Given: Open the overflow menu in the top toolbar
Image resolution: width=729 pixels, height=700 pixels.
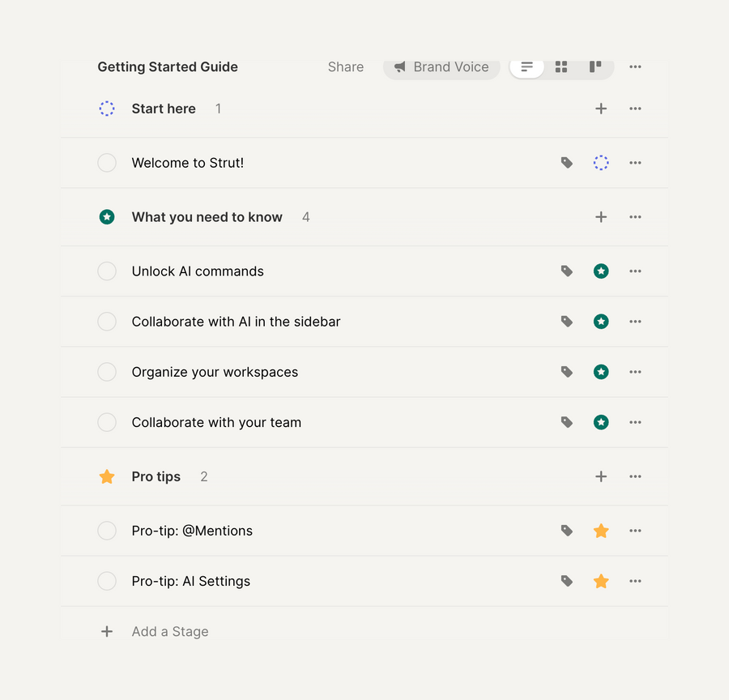Looking at the screenshot, I should coord(635,67).
